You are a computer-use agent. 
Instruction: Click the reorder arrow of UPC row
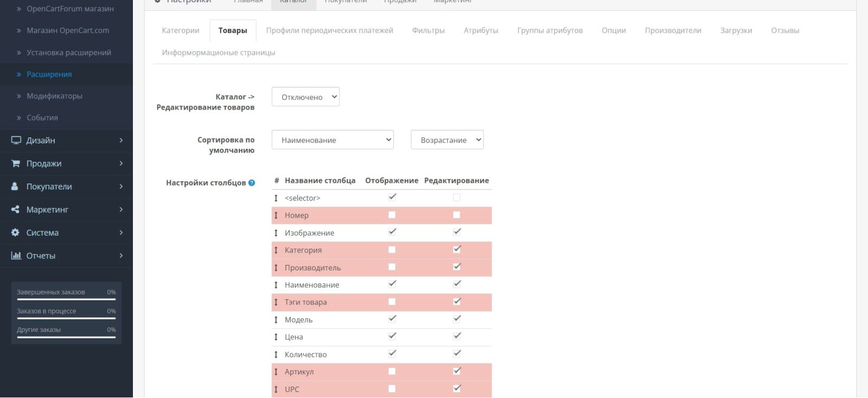tap(276, 389)
